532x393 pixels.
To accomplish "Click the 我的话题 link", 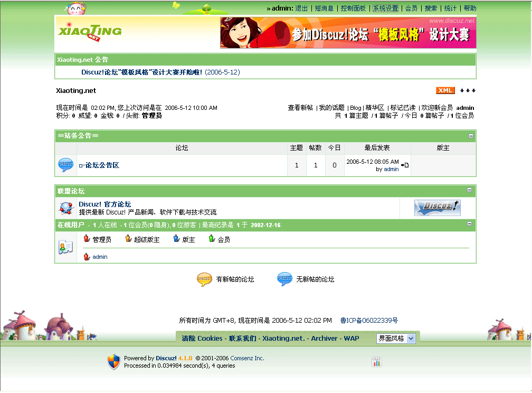I will pos(331,108).
